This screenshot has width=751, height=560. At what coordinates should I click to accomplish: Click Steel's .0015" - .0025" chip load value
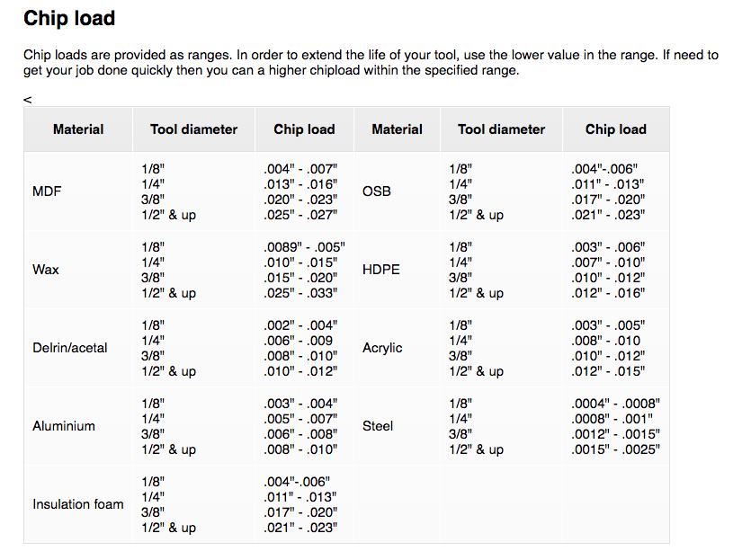coord(615,449)
